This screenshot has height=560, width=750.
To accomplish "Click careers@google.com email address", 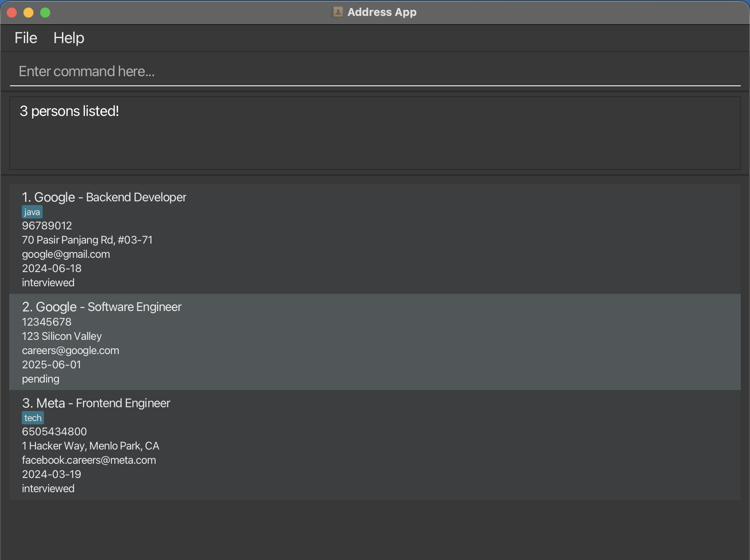I will 70,351.
